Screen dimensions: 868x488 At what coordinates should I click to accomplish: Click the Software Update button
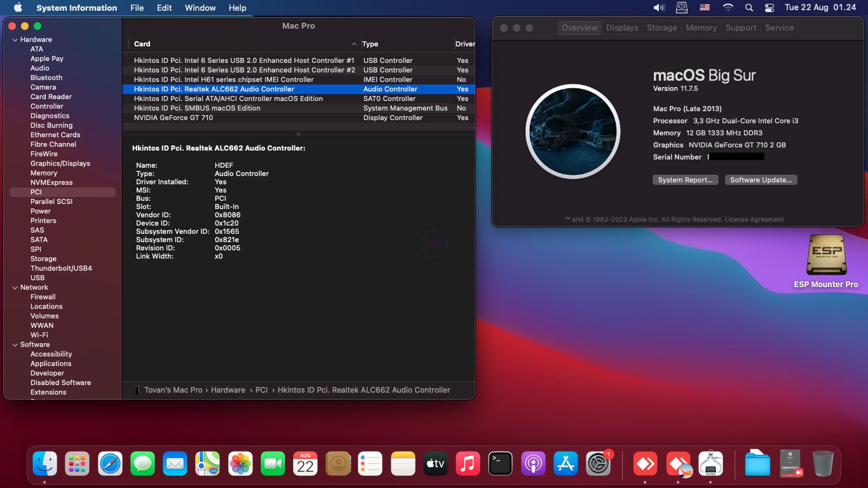coord(761,180)
